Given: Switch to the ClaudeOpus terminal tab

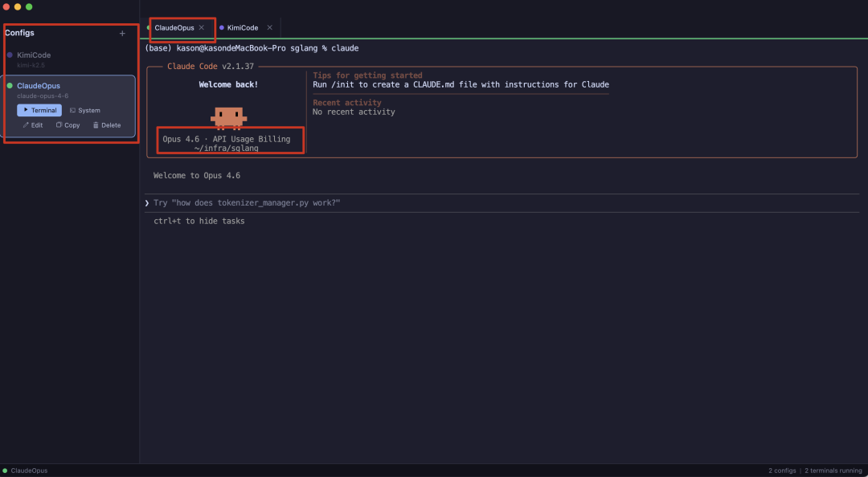Looking at the screenshot, I should click(x=175, y=27).
